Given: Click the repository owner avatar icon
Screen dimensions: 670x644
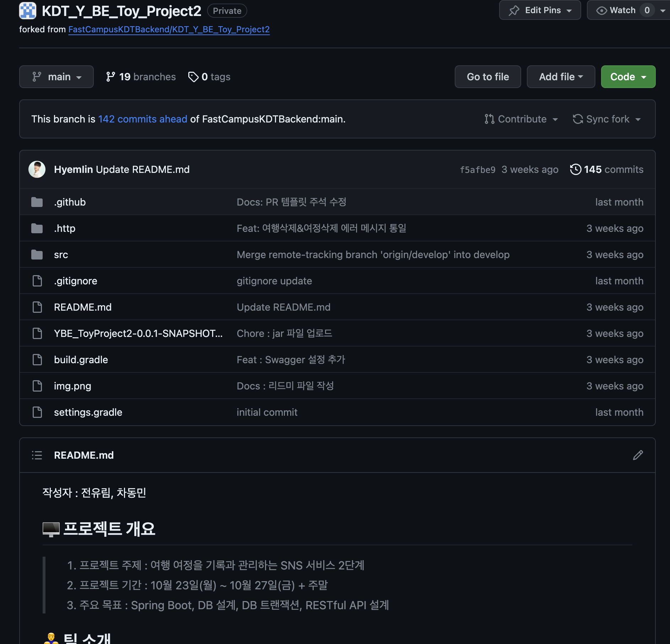Looking at the screenshot, I should point(28,11).
